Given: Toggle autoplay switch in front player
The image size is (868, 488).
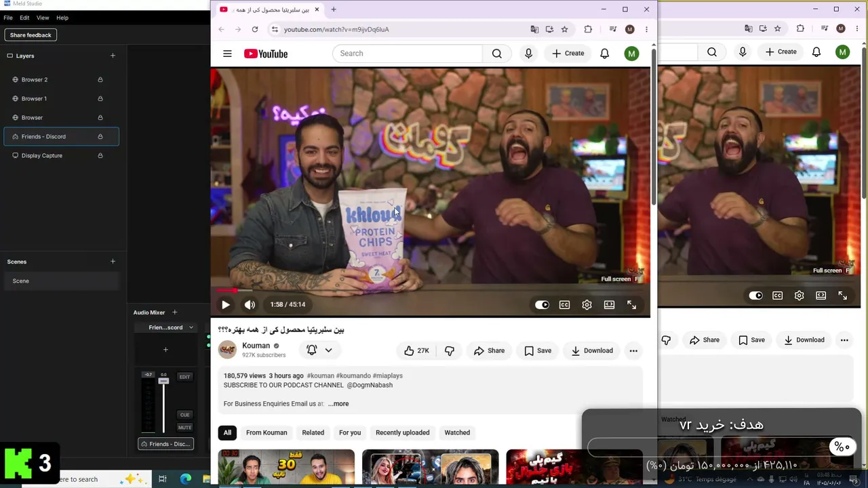Looking at the screenshot, I should click(542, 305).
